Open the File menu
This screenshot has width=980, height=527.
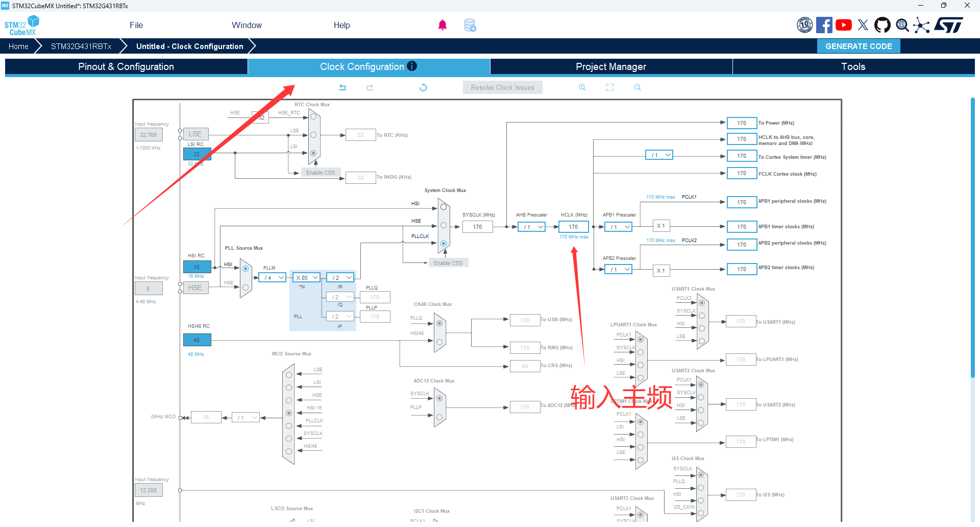point(136,25)
